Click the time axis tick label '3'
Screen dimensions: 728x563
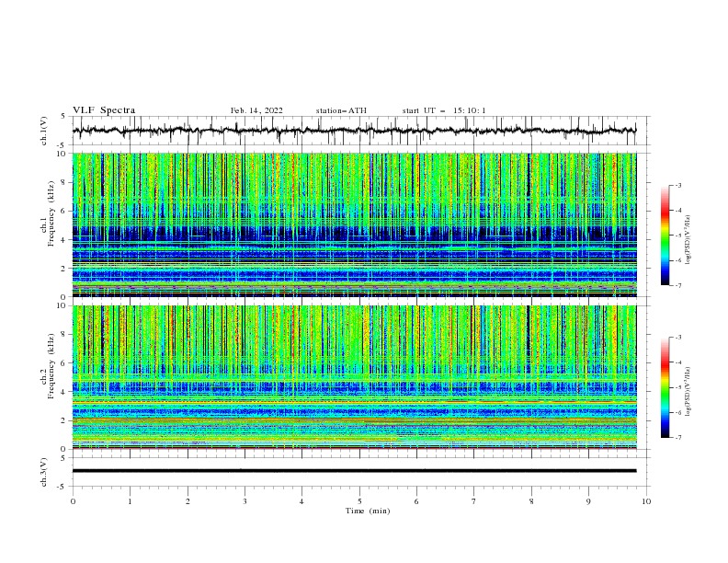click(245, 501)
